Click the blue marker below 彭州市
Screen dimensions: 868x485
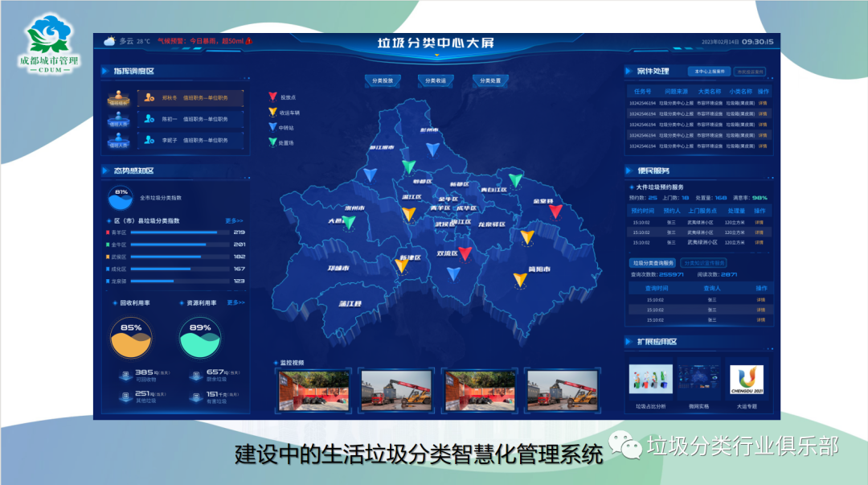coord(432,150)
